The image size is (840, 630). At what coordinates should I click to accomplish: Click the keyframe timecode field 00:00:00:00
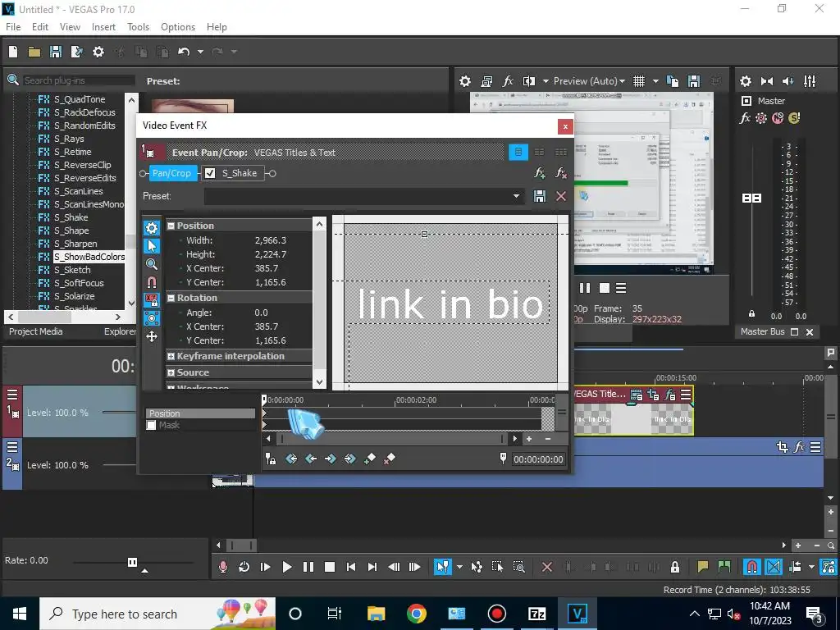tap(538, 459)
